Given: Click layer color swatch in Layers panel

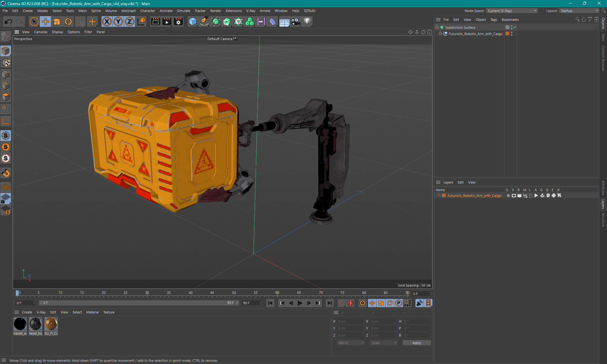Looking at the screenshot, I should 444,196.
